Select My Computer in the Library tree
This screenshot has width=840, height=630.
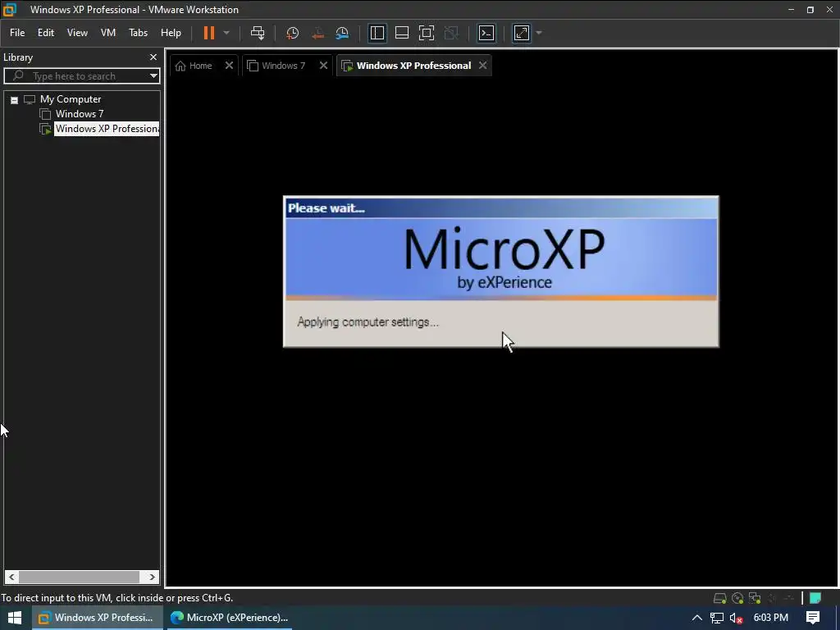(x=71, y=99)
